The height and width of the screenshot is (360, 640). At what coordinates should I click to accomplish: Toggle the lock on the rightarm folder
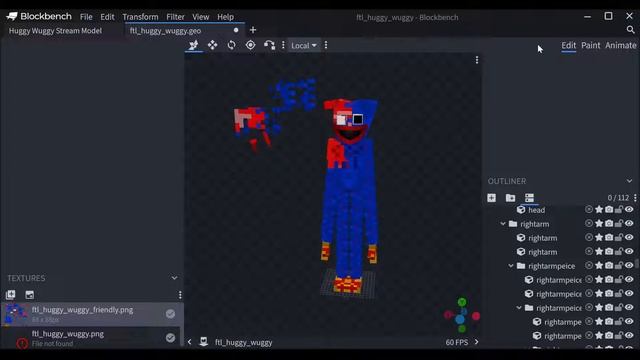click(619, 224)
